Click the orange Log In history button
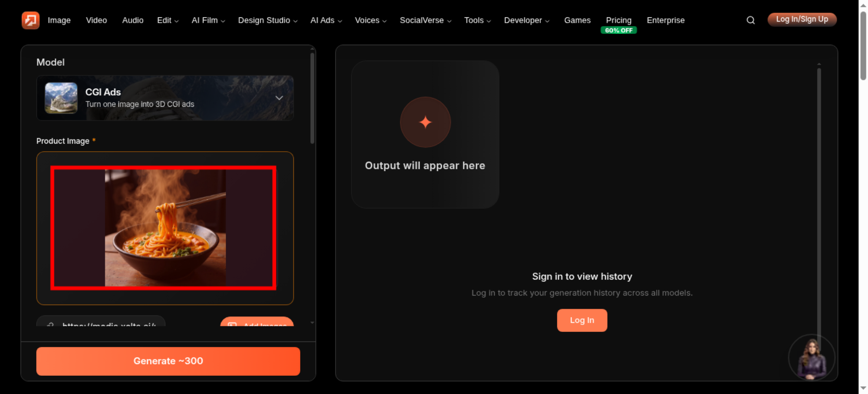 (582, 320)
